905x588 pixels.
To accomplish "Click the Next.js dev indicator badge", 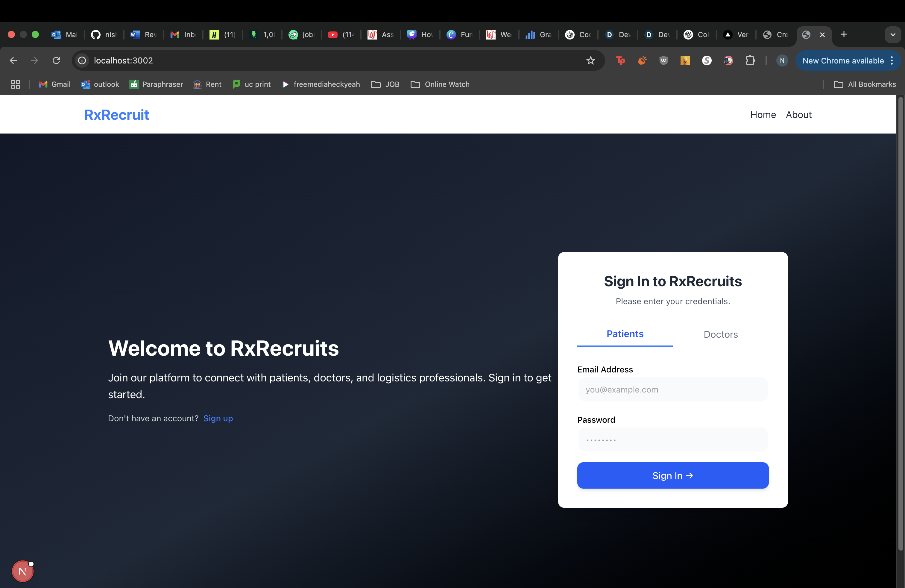I will [23, 571].
